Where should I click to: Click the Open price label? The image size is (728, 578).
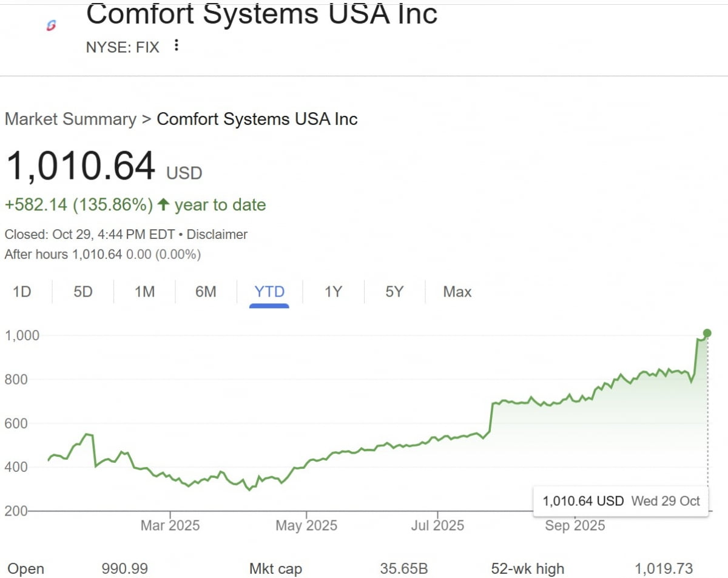pyautogui.click(x=25, y=569)
